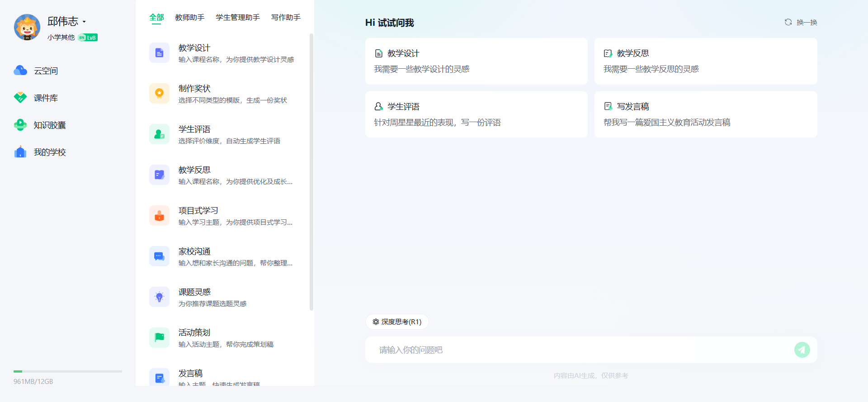Open the 家校沟通 chat icon
868x402 pixels.
[159, 256]
